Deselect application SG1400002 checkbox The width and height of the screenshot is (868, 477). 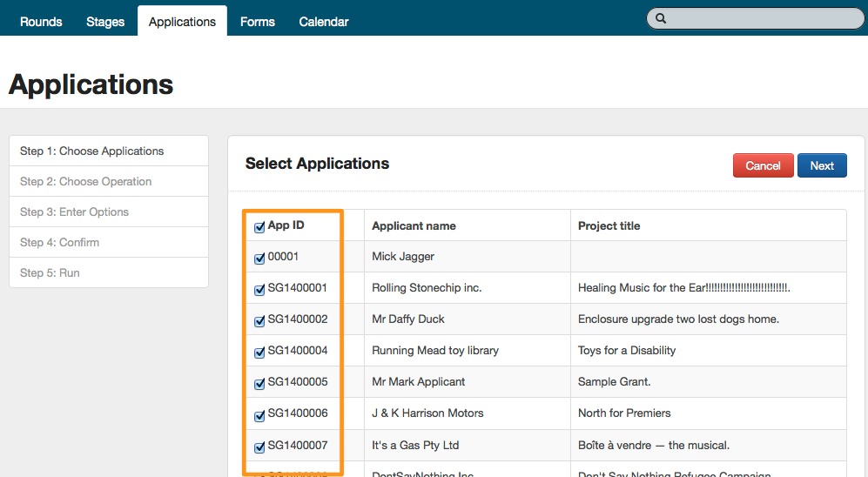tap(259, 321)
